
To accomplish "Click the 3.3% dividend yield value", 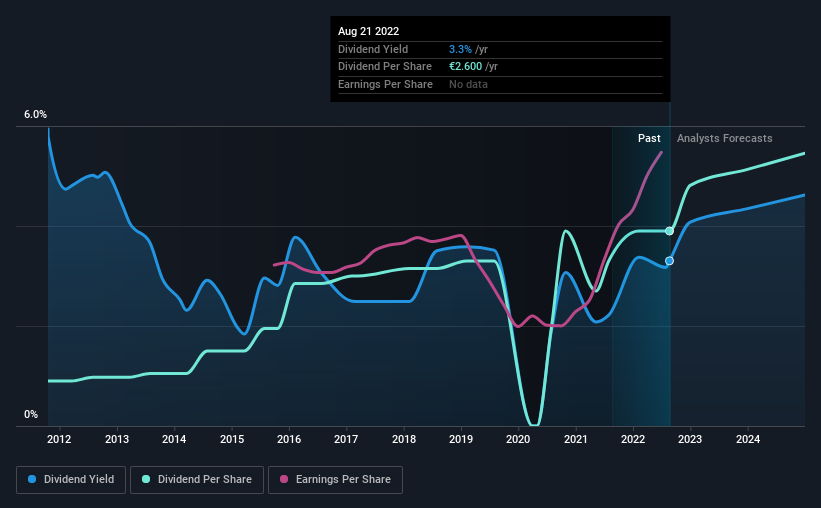I will (x=460, y=49).
